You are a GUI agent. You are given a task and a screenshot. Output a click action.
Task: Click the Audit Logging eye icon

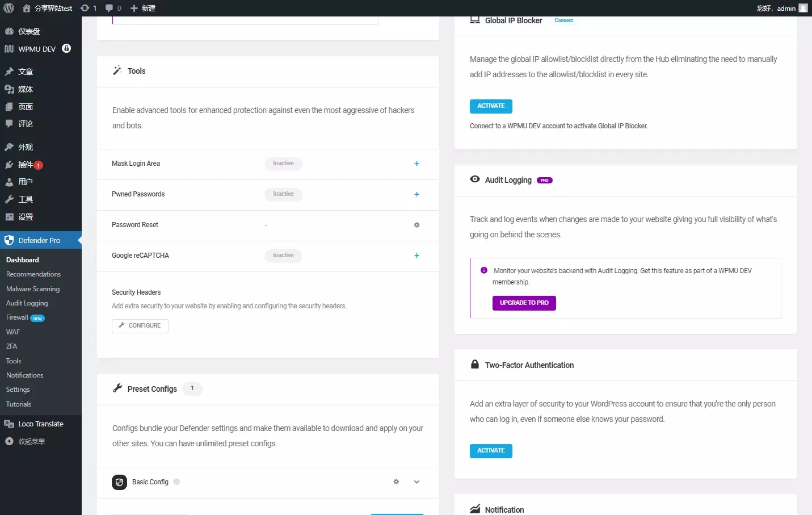[x=475, y=179]
